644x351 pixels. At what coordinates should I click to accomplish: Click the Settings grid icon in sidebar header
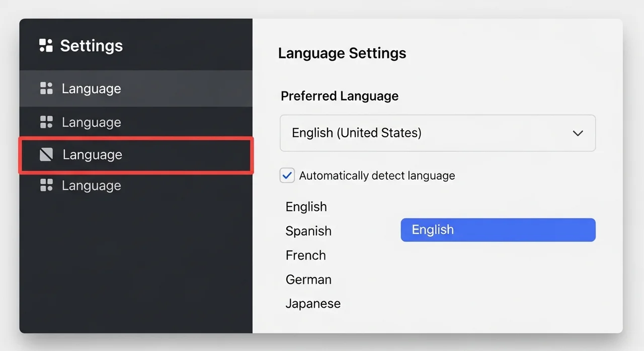[x=46, y=46]
